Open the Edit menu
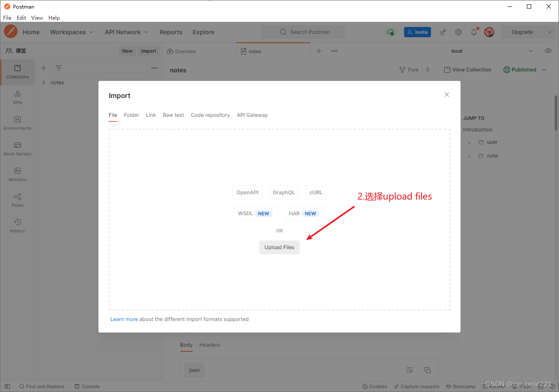This screenshot has width=559, height=392. click(x=21, y=18)
